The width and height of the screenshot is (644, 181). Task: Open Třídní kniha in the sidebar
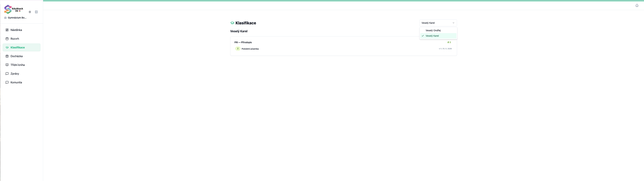pos(21,65)
